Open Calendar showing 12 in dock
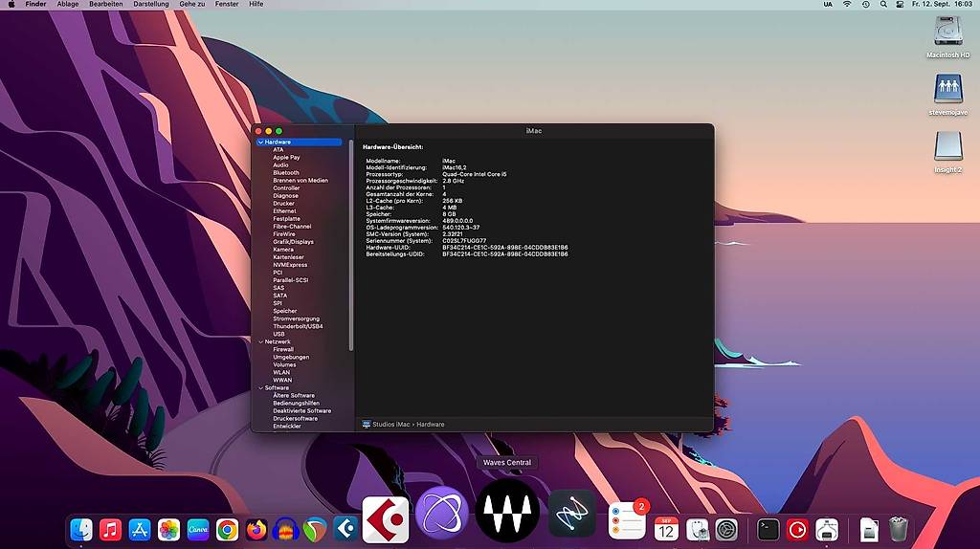980x549 pixels. pyautogui.click(x=666, y=529)
